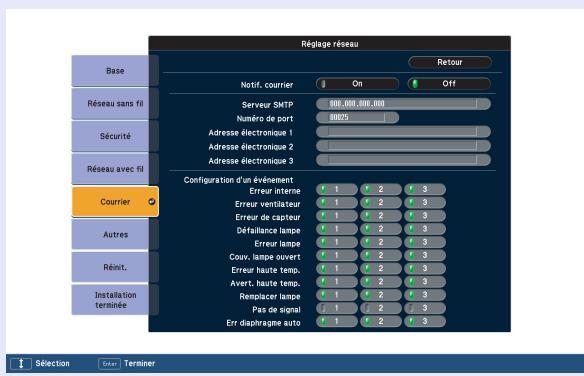Toggle Erreur de capteur for address 1
The width and height of the screenshot is (584, 376).
click(x=337, y=216)
